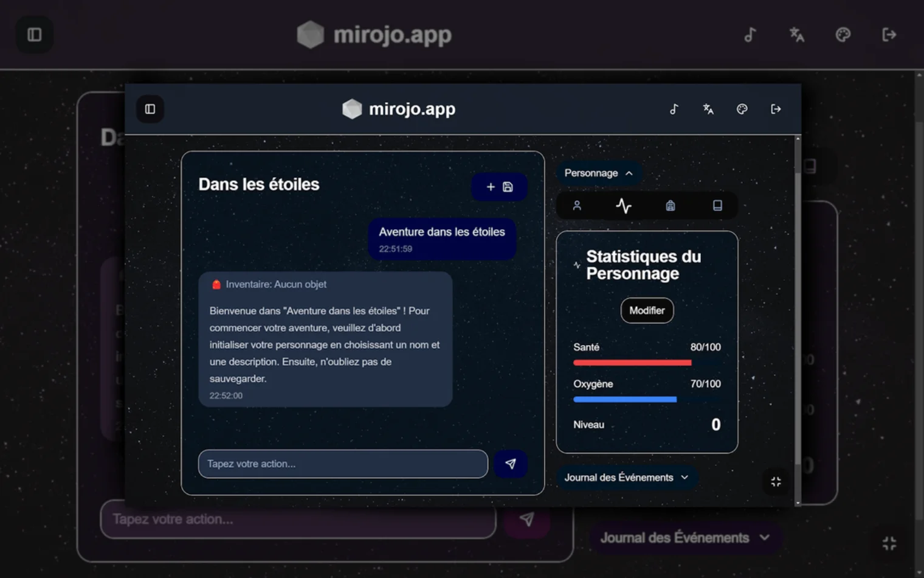This screenshot has height=578, width=924.
Task: Click the Santé red progress bar
Action: (647, 363)
